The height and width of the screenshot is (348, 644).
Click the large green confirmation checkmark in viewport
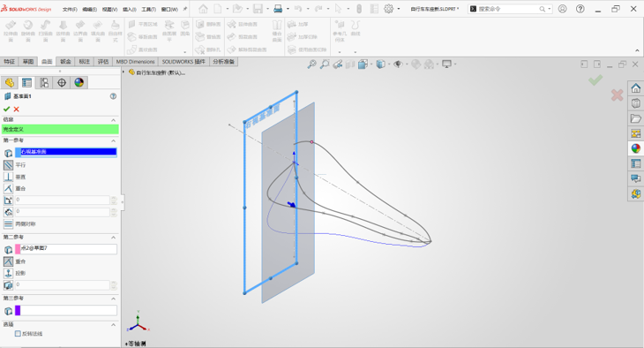[595, 79]
